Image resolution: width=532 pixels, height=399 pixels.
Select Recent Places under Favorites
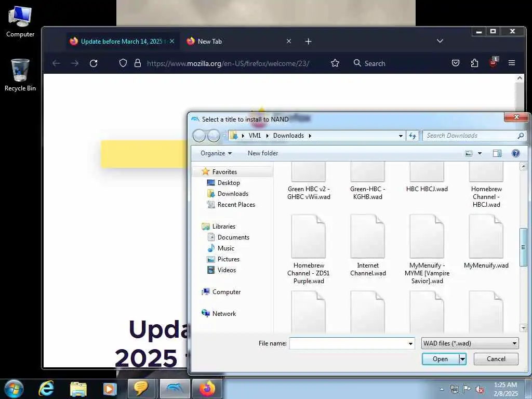coord(236,205)
